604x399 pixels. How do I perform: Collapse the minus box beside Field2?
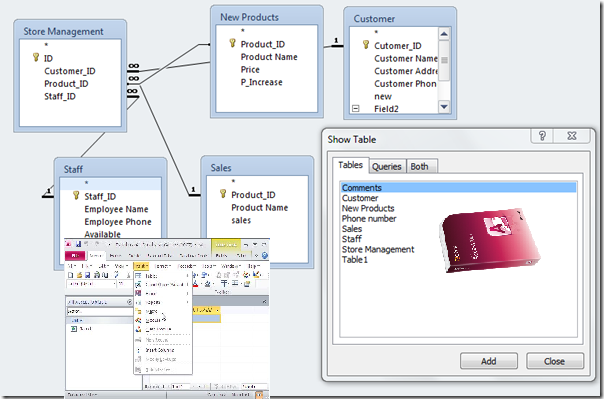356,109
